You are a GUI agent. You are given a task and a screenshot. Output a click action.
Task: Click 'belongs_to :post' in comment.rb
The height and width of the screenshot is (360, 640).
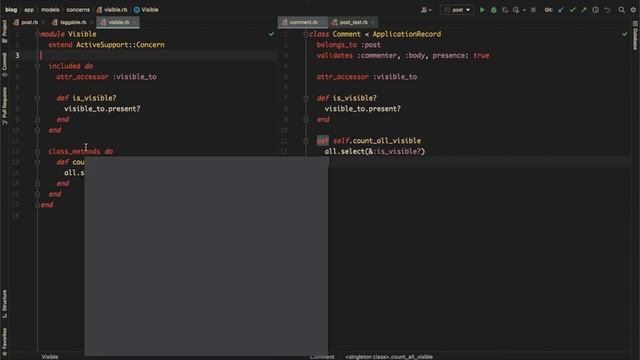click(349, 45)
